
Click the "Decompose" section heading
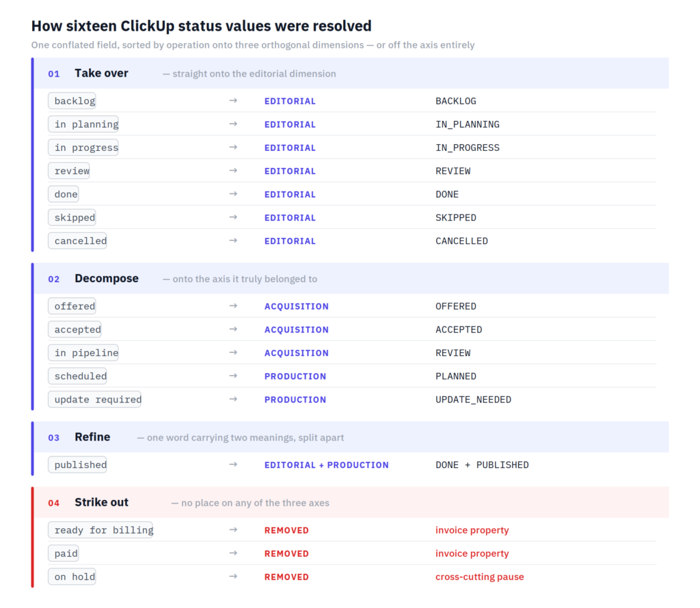[107, 278]
